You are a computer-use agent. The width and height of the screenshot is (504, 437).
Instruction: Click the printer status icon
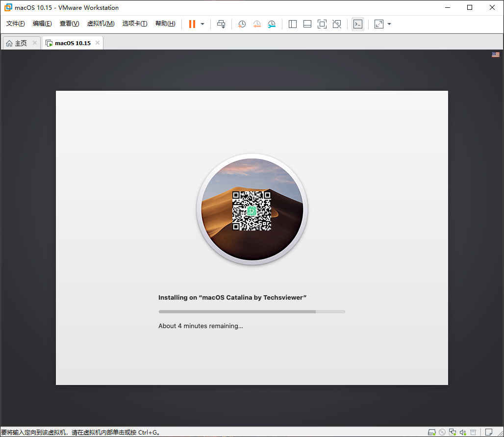click(x=473, y=432)
